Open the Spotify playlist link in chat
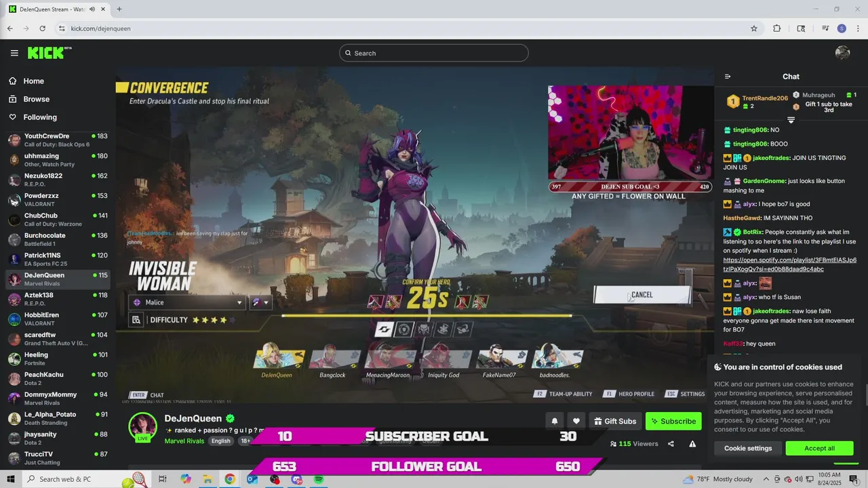 coord(789,264)
